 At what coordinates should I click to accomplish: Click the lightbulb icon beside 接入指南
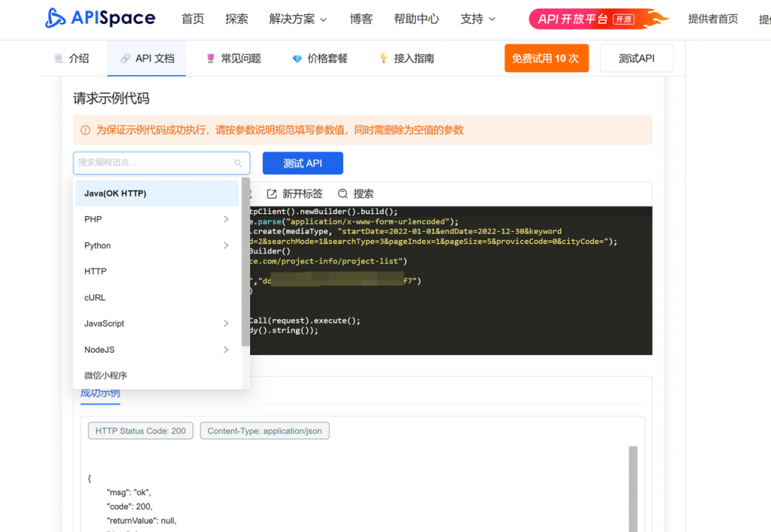(383, 59)
